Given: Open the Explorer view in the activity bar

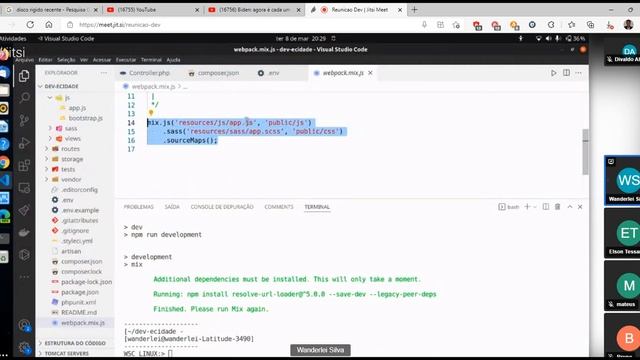Looking at the screenshot, I should 24,76.
